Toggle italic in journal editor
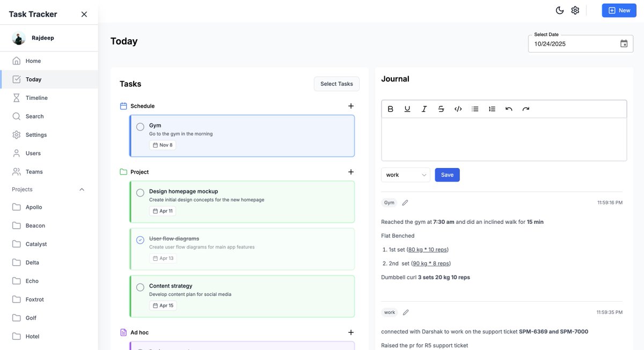The width and height of the screenshot is (644, 350). [x=424, y=109]
